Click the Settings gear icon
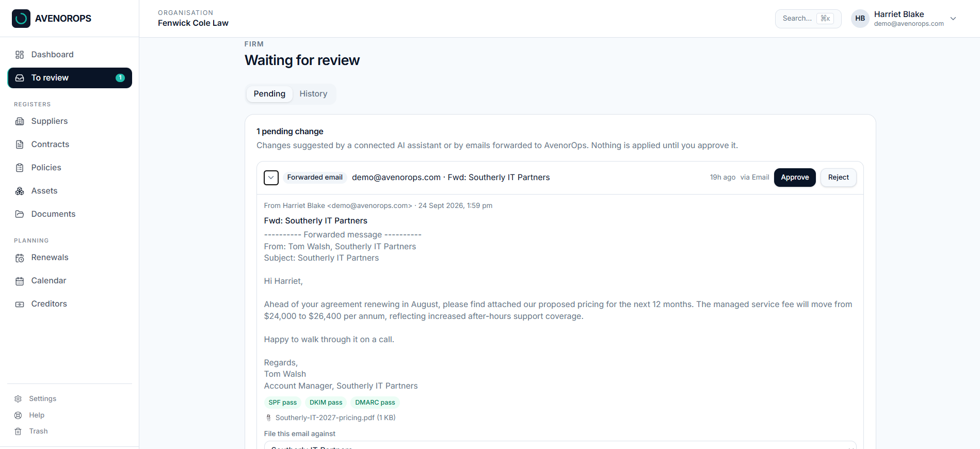 tap(18, 399)
